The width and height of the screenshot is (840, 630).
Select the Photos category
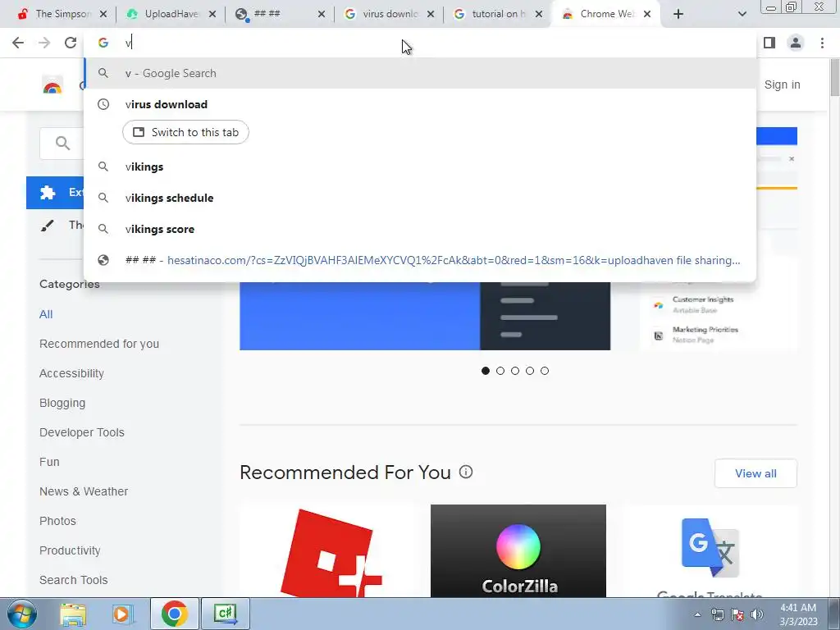58,521
